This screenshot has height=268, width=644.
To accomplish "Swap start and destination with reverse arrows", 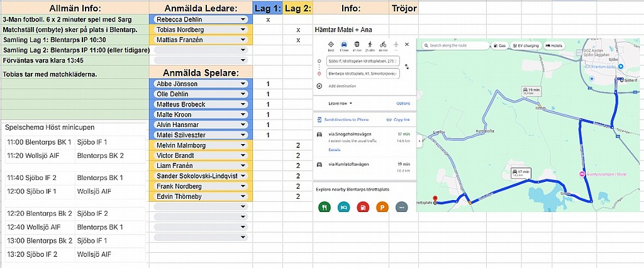I will pyautogui.click(x=407, y=67).
